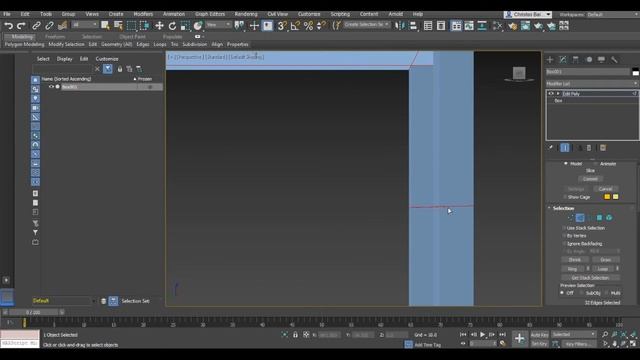Select SubObj preview selection radio

[581, 293]
